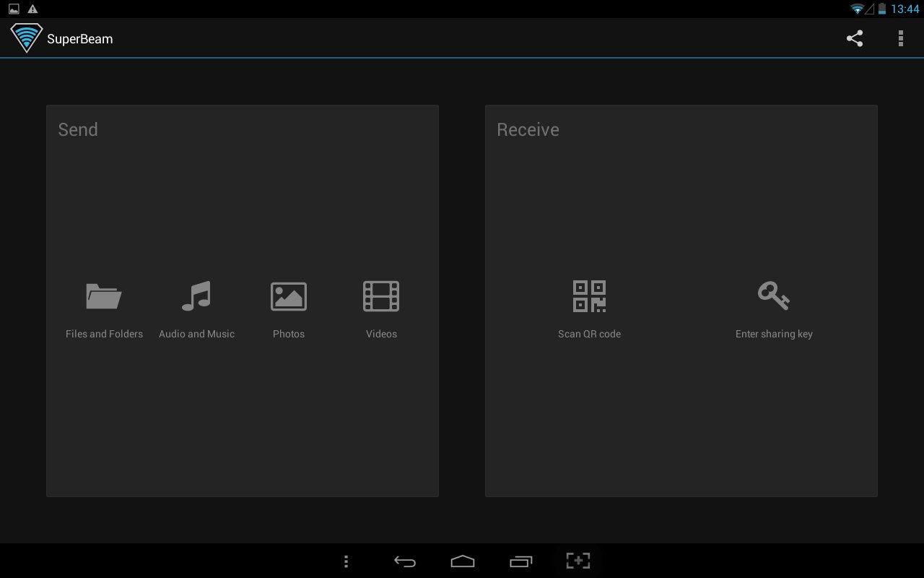
Task: Open Files and Folders folder icon
Action: pos(104,296)
